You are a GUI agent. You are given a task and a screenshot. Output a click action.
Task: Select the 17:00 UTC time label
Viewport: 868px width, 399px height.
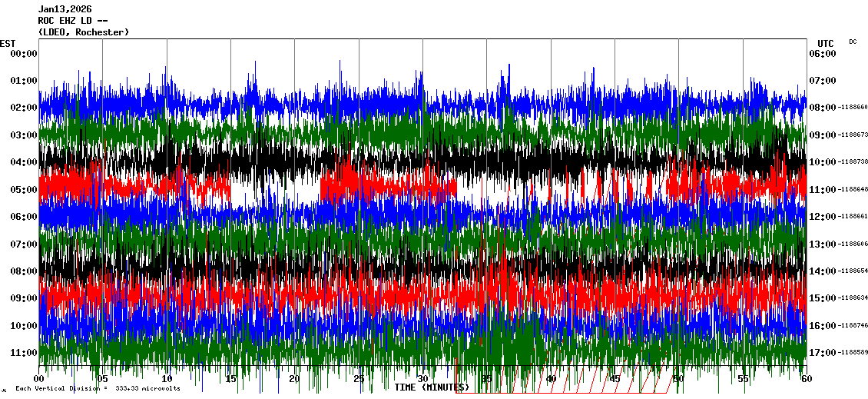tap(822, 353)
